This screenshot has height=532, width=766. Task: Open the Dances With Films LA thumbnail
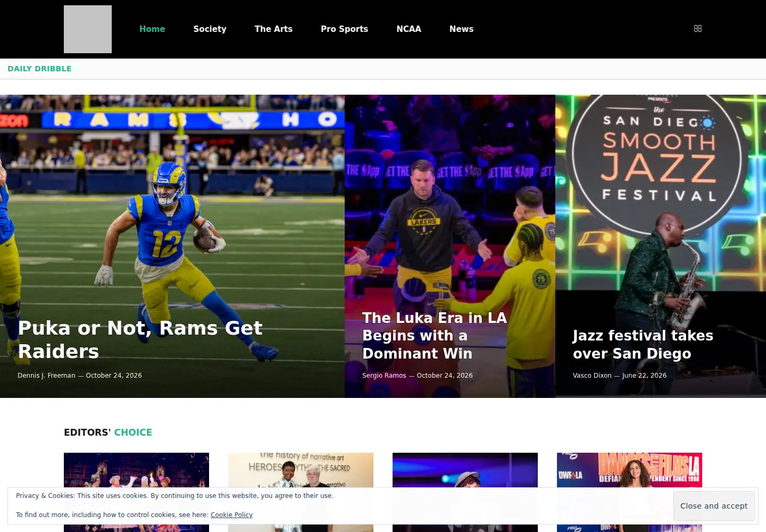point(629,470)
